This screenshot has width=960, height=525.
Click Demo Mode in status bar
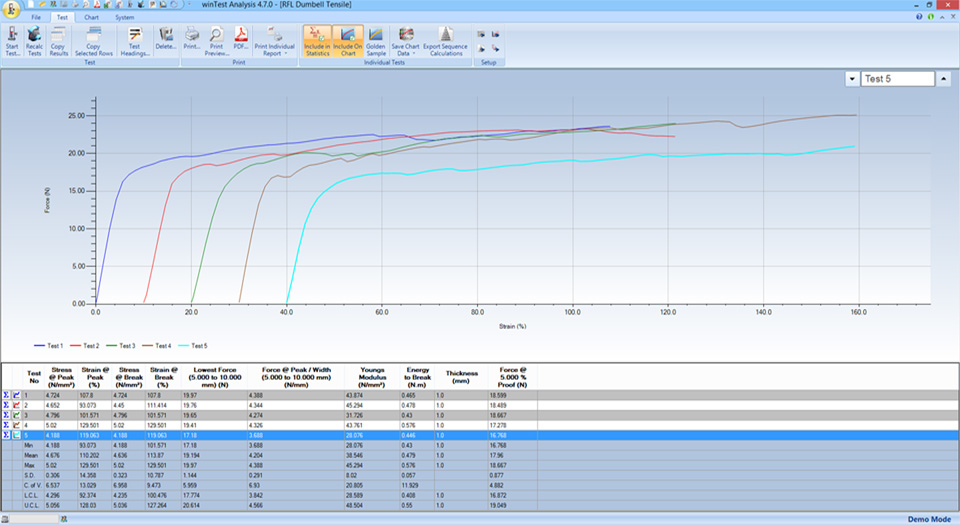[x=929, y=519]
